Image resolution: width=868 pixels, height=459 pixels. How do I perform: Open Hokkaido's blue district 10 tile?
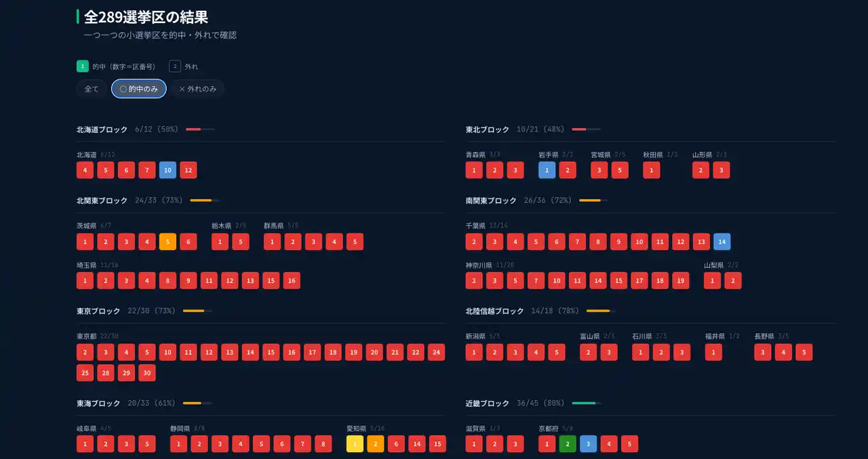pyautogui.click(x=167, y=170)
